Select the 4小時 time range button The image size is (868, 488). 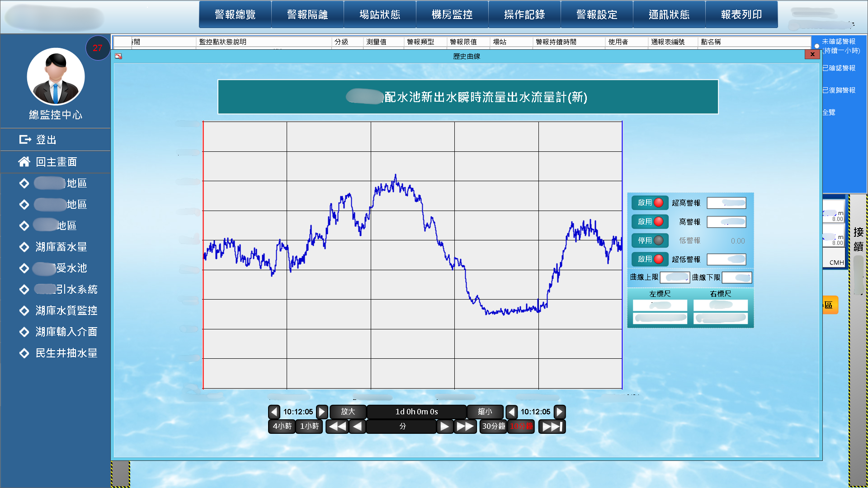[282, 426]
